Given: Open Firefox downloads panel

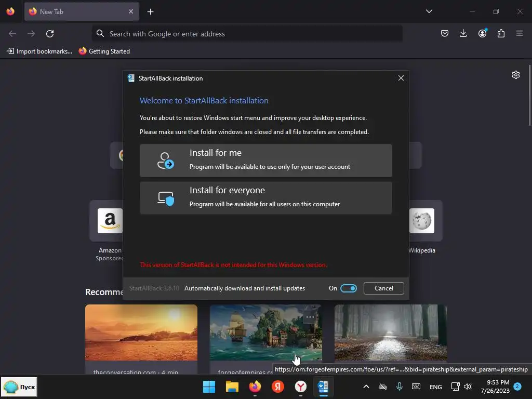Looking at the screenshot, I should [x=463, y=33].
